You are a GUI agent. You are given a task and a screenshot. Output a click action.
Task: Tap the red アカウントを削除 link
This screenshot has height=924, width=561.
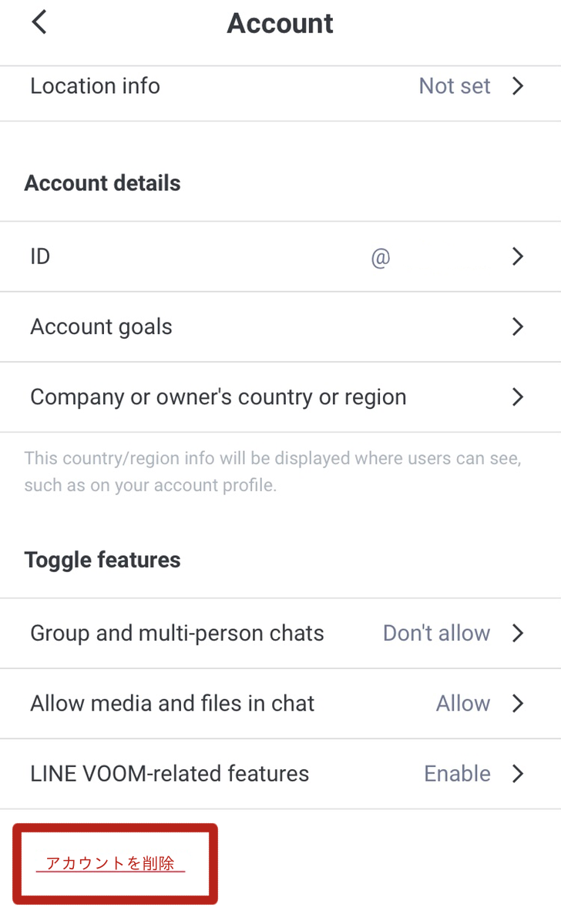(x=110, y=864)
